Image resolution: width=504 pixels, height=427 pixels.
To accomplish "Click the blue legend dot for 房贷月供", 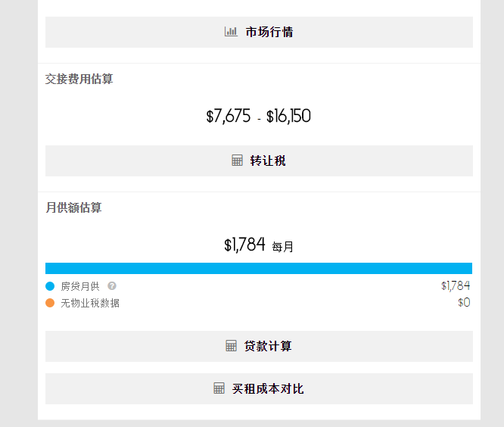I will 50,286.
